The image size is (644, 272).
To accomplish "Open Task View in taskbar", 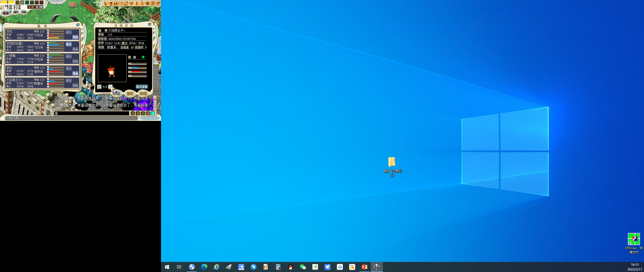I will 179,267.
